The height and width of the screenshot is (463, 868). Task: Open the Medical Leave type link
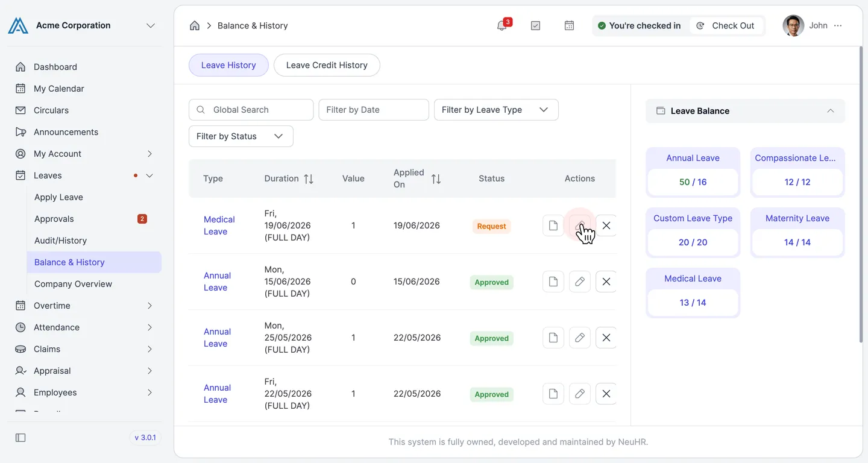(x=219, y=225)
